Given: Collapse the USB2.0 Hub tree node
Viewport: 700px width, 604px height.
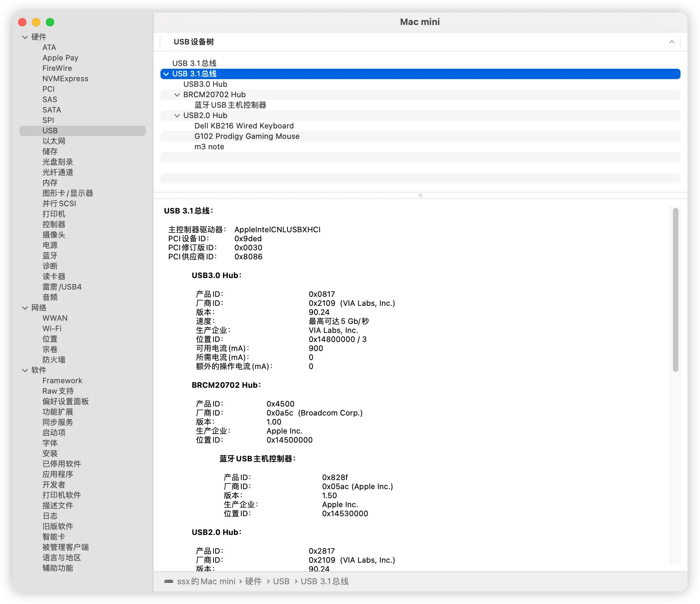Looking at the screenshot, I should click(177, 116).
